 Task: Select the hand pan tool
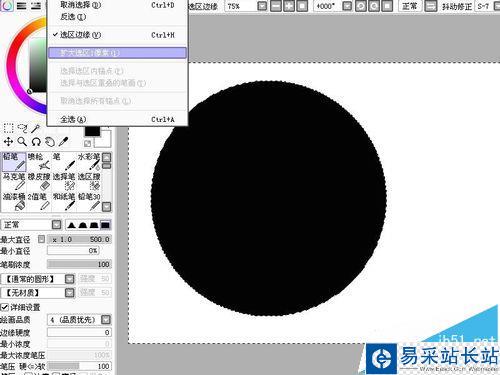point(50,142)
